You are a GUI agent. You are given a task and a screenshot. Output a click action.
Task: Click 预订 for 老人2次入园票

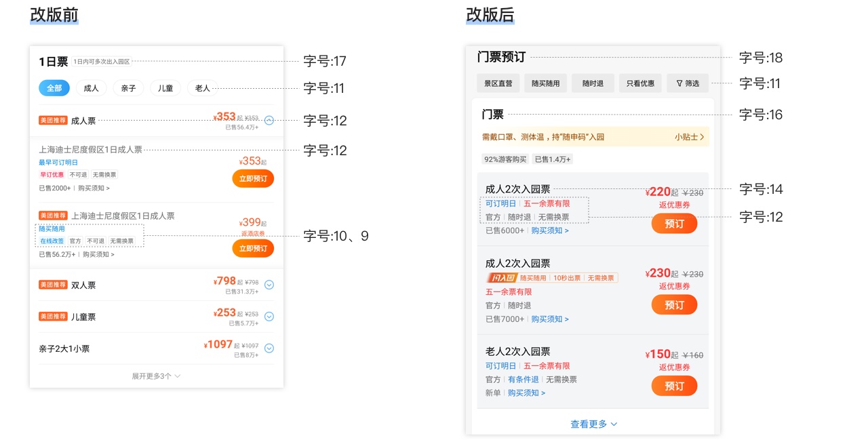coord(674,386)
